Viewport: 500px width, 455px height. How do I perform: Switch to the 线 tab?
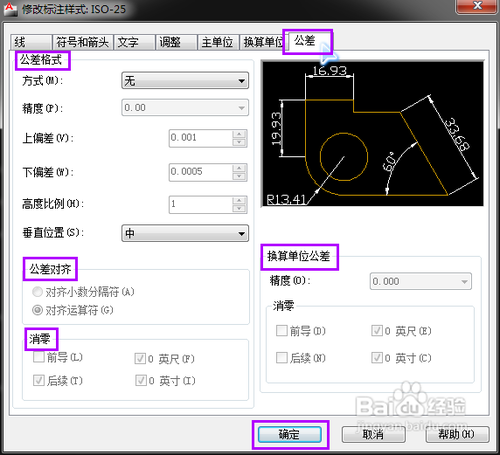pyautogui.click(x=31, y=42)
